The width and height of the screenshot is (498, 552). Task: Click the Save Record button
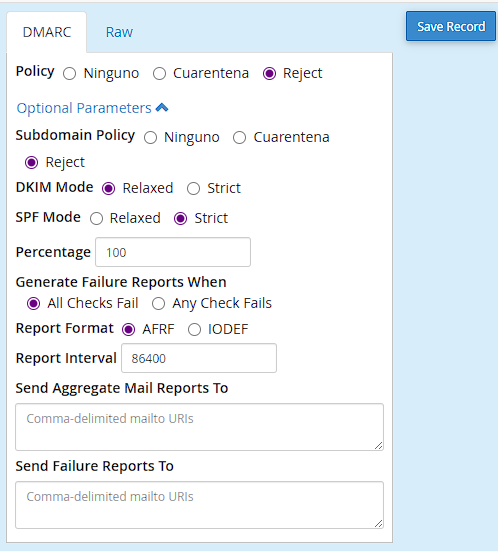451,26
